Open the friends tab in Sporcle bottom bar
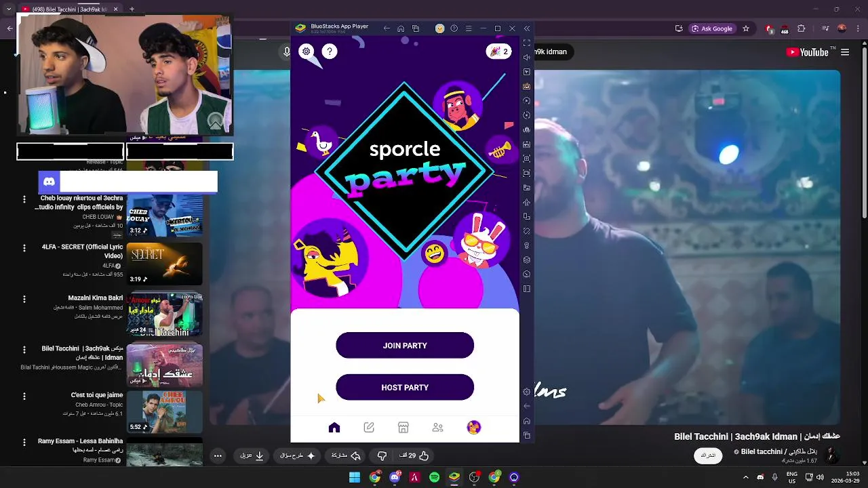The image size is (868, 488). click(437, 427)
